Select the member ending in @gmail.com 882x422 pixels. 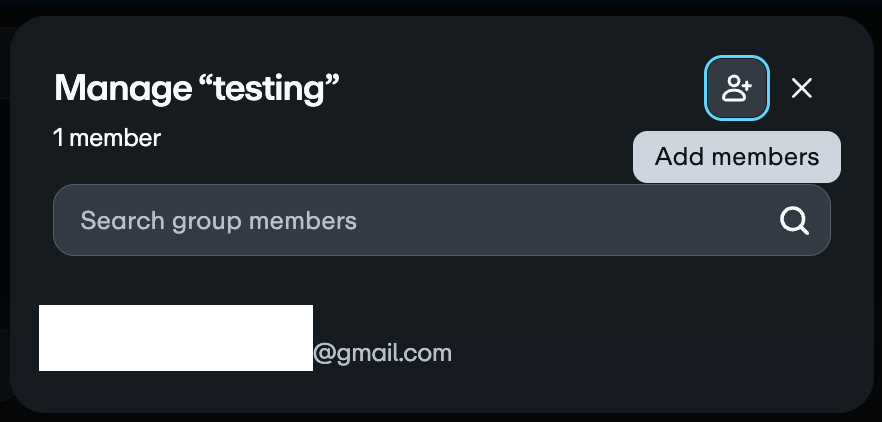pos(246,340)
